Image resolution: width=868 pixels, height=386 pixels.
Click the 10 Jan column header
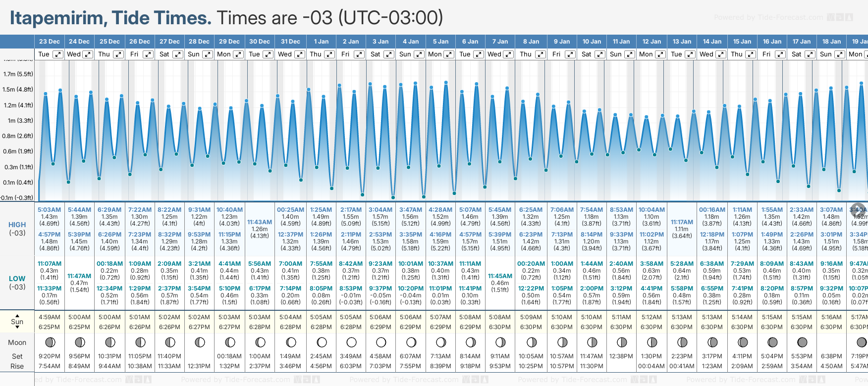click(592, 42)
